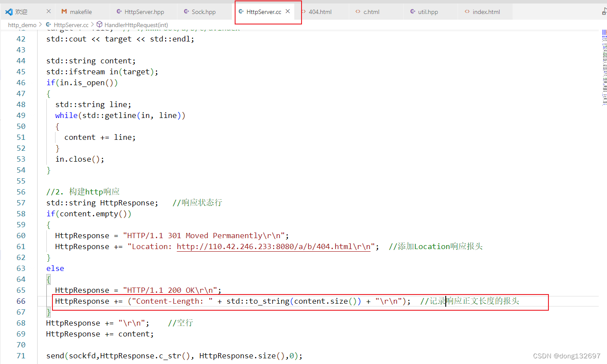Click the HTML brackets icon on the index.html tab
This screenshot has height=364, width=607.
[x=467, y=12]
